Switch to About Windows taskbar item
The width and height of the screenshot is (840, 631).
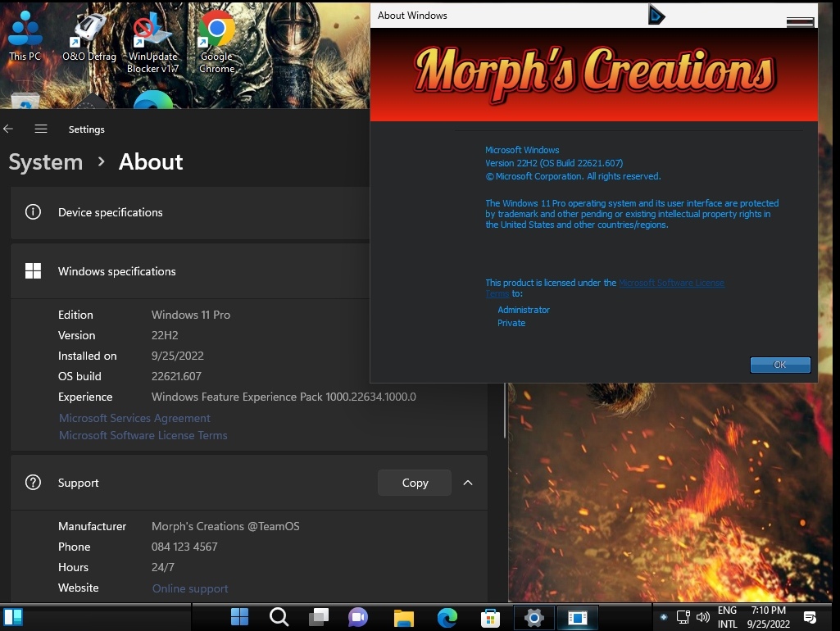[578, 618]
